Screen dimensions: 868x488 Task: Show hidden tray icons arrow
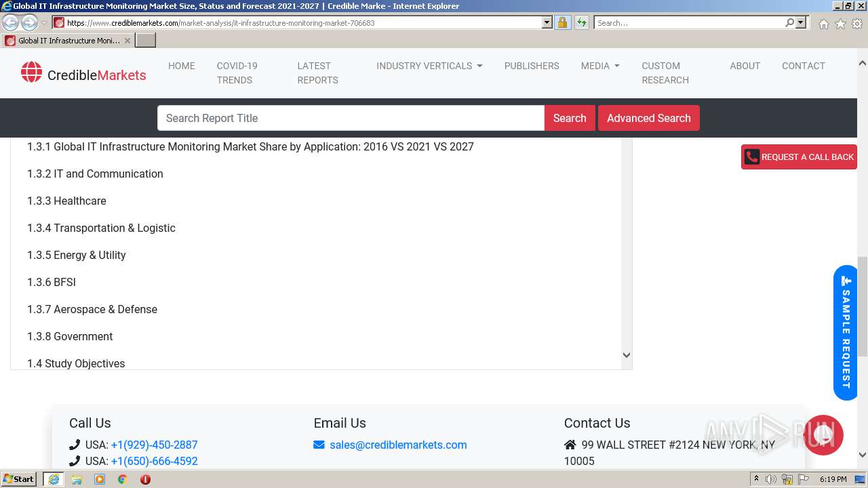(x=756, y=479)
